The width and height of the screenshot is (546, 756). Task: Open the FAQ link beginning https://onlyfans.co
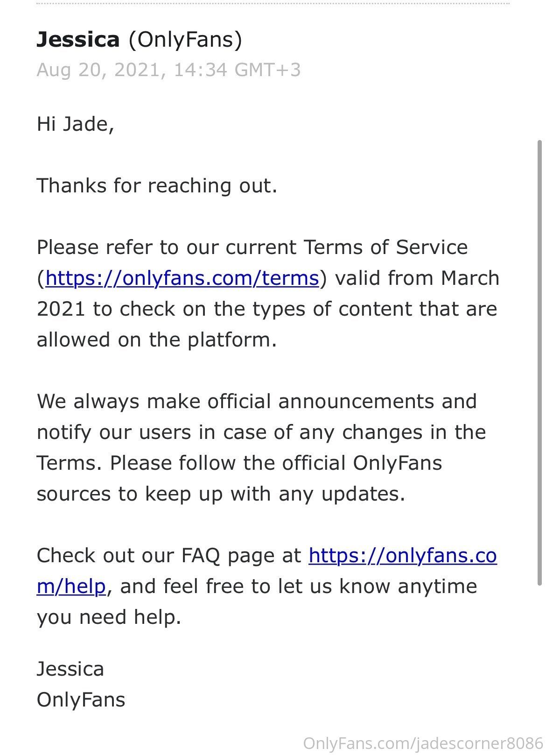tap(402, 556)
